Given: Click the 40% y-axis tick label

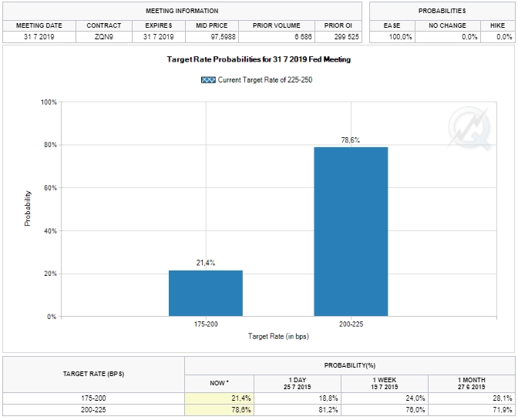Looking at the screenshot, I should pyautogui.click(x=51, y=230).
